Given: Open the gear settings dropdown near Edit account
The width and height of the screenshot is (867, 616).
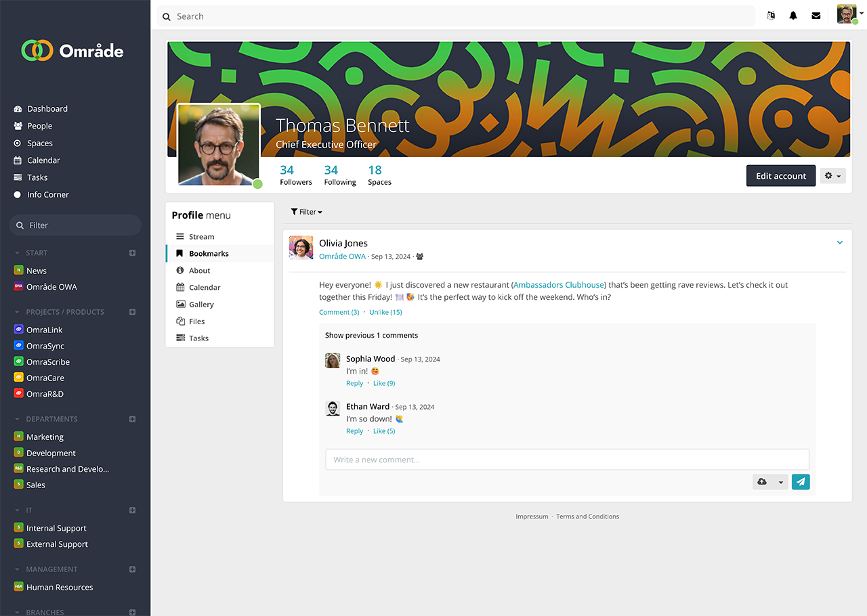Looking at the screenshot, I should coord(832,176).
